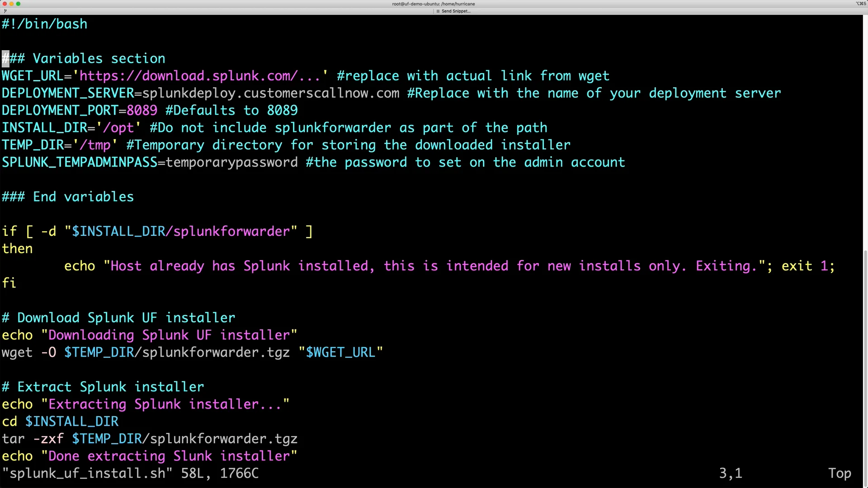Click the '### End variables' comment line
Viewport: 868px width, 488px height.
point(68,197)
